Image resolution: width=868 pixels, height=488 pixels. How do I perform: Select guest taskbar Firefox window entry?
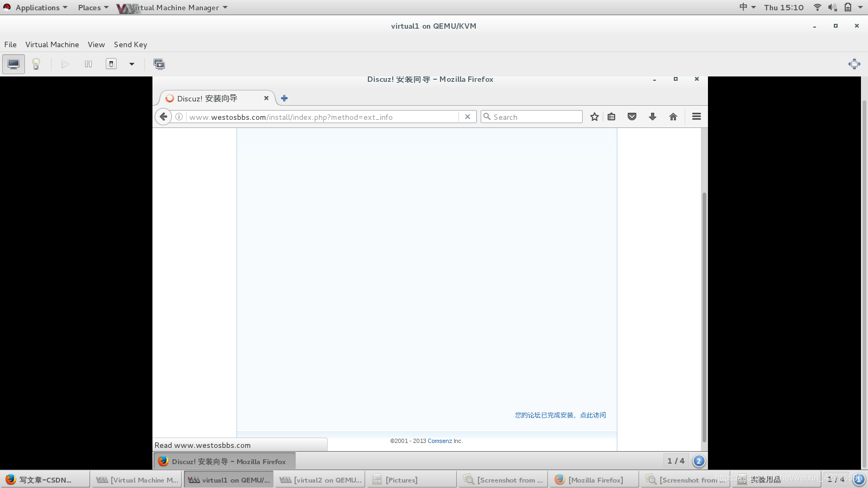coord(224,461)
